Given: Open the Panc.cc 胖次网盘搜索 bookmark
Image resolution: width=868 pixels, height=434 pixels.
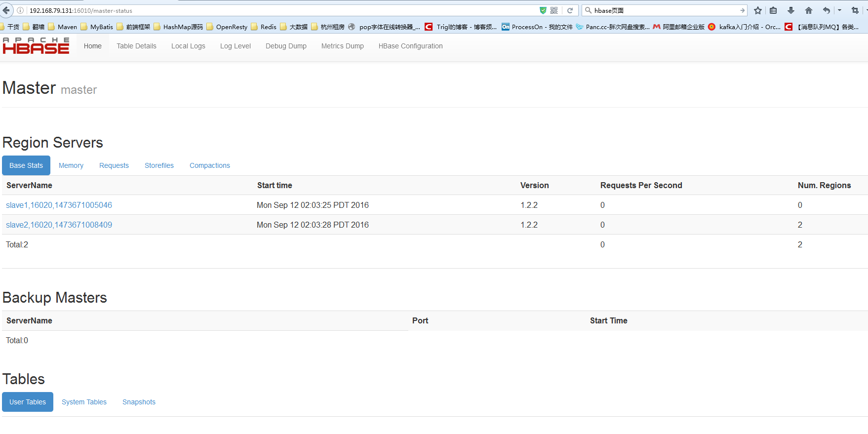Looking at the screenshot, I should pyautogui.click(x=613, y=27).
